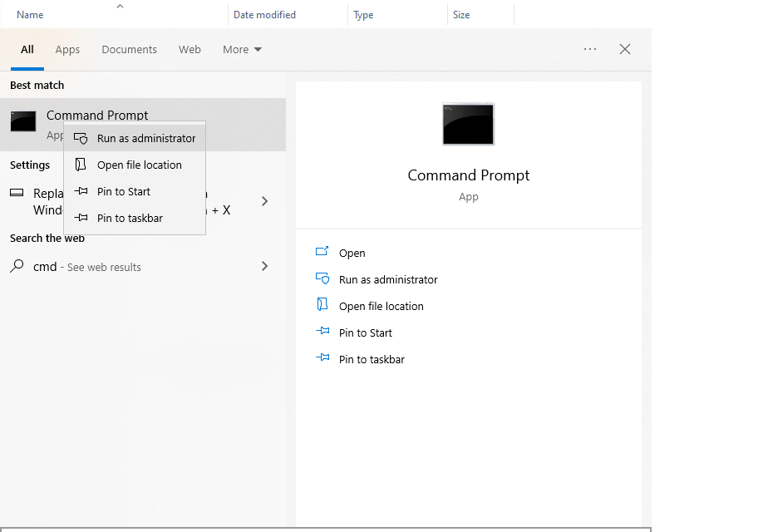
Task: Click Open file location in right pane
Action: click(381, 306)
